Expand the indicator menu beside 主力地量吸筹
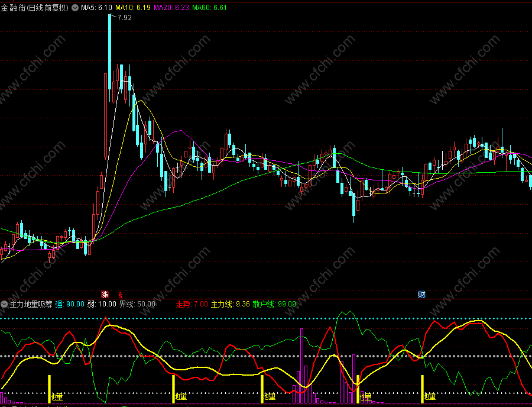This screenshot has height=407, width=532. [4, 304]
